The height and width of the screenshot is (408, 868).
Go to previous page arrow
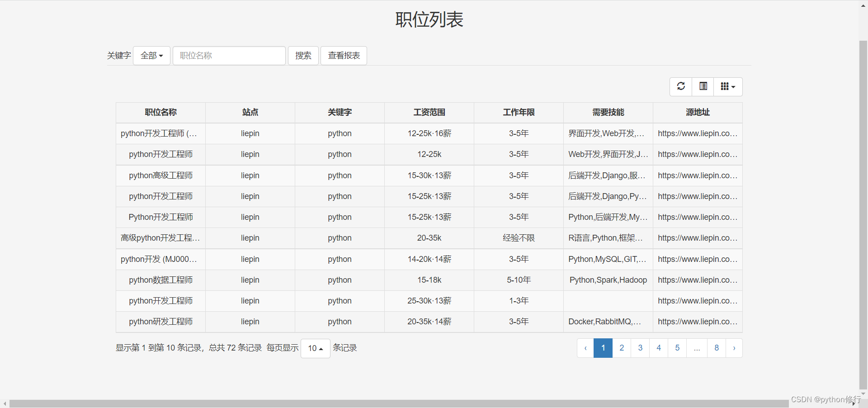click(x=585, y=348)
